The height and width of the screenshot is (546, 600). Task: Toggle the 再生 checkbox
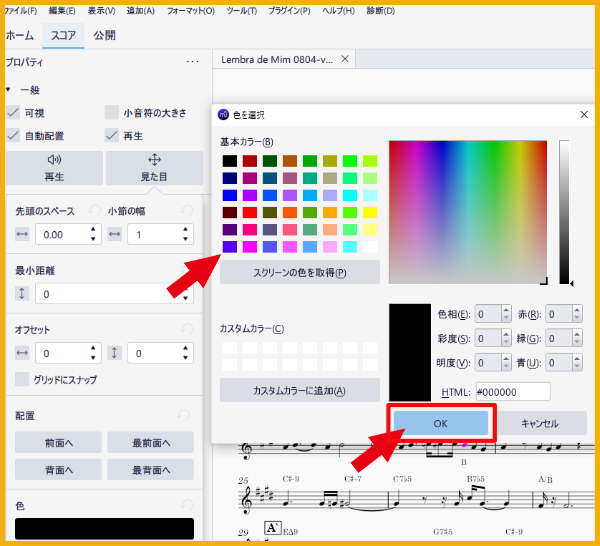[112, 135]
